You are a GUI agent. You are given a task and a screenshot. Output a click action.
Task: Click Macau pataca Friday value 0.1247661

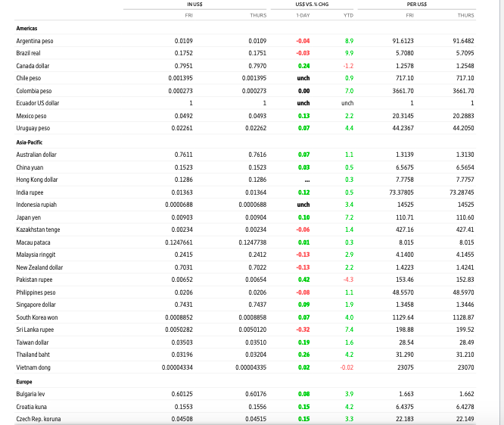[179, 242]
